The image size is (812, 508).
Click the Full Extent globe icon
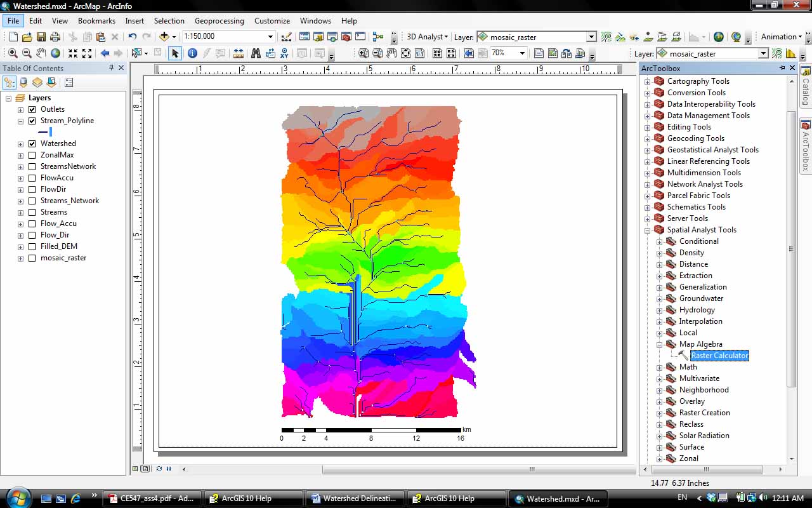click(x=56, y=53)
